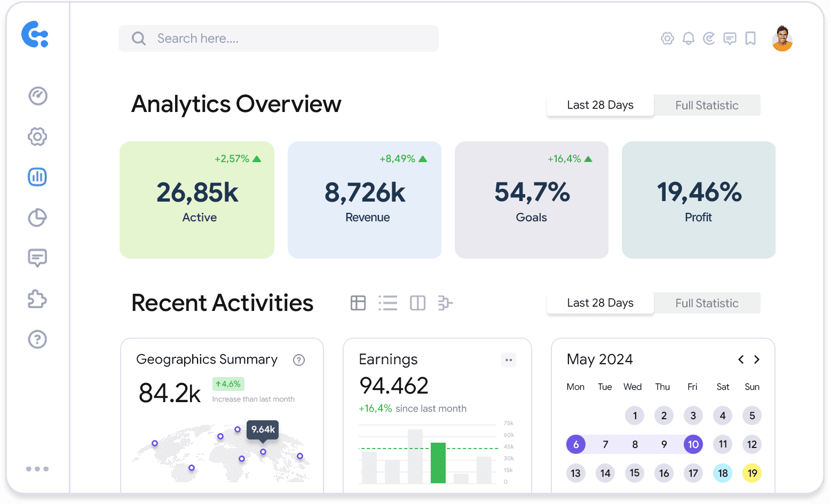Open the pie chart section from the sidebar
The width and height of the screenshot is (830, 504).
click(37, 218)
